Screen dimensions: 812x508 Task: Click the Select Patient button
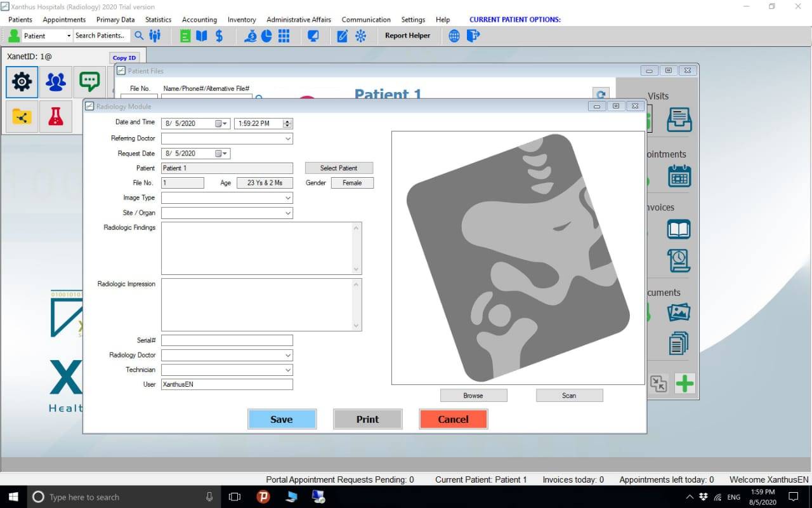coord(339,168)
